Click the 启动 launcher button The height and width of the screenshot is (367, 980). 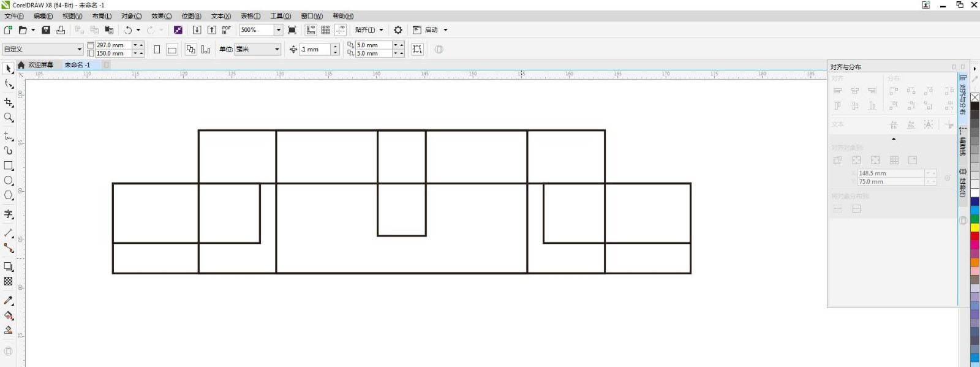(x=431, y=29)
